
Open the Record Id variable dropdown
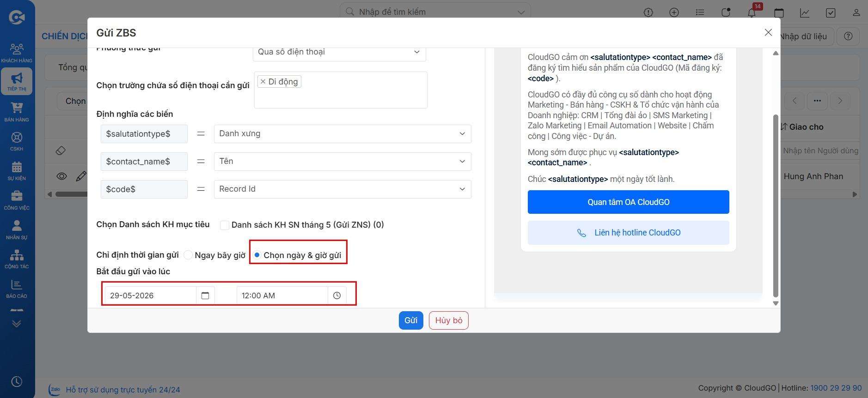[x=342, y=189]
